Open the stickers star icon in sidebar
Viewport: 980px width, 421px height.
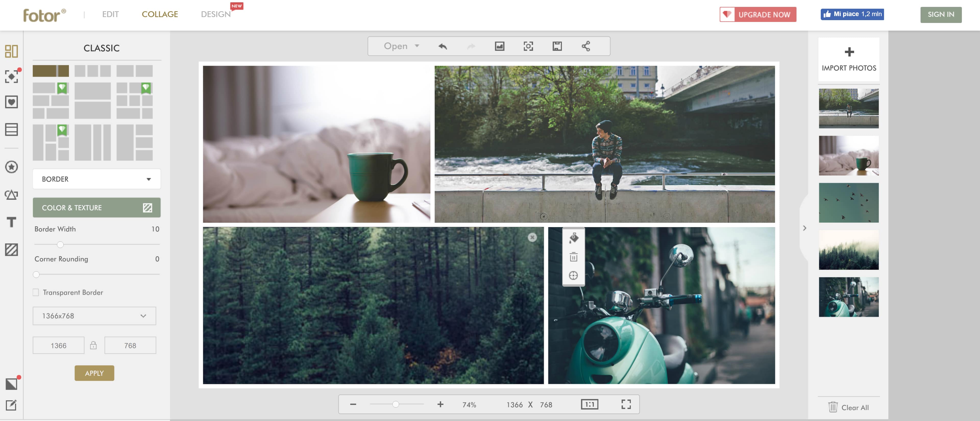11,167
